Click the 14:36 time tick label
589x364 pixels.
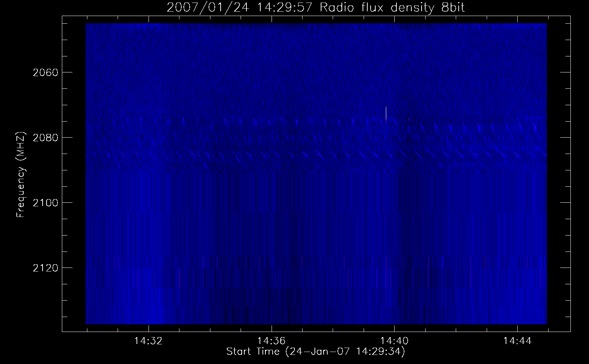tap(272, 341)
